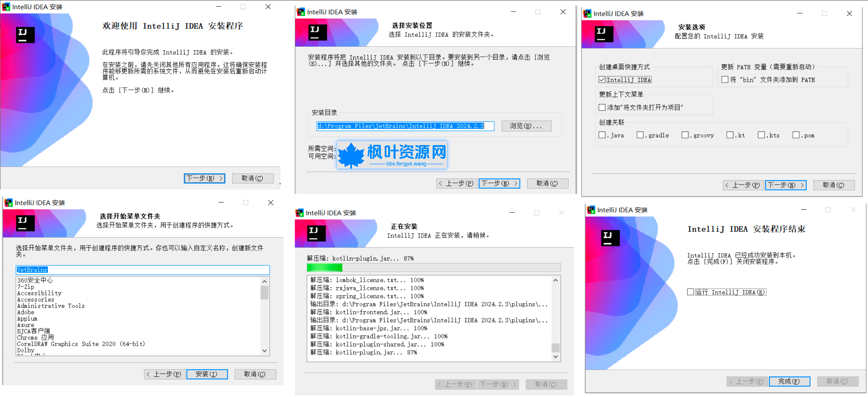Click the IJ title bar icon of the 安装选项 window
Viewport: 868px width, 397px height.
tap(586, 14)
